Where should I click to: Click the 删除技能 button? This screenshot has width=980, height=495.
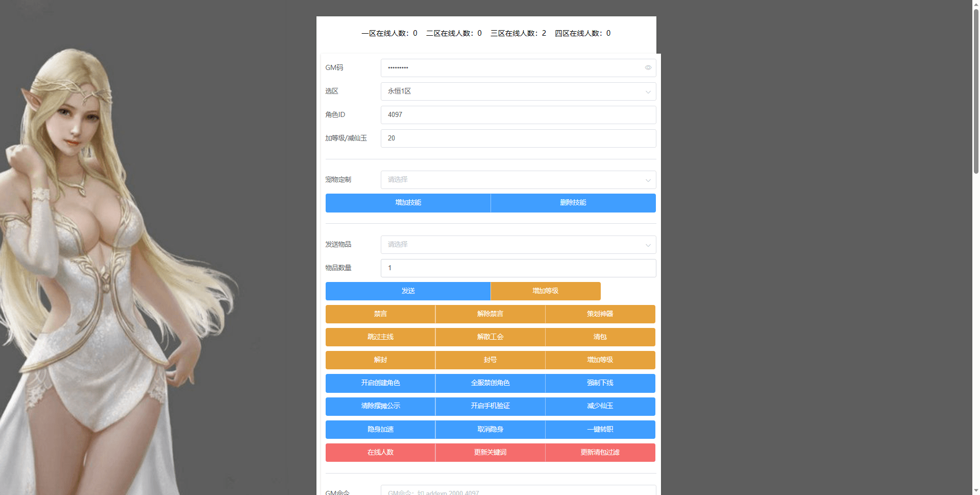coord(573,203)
